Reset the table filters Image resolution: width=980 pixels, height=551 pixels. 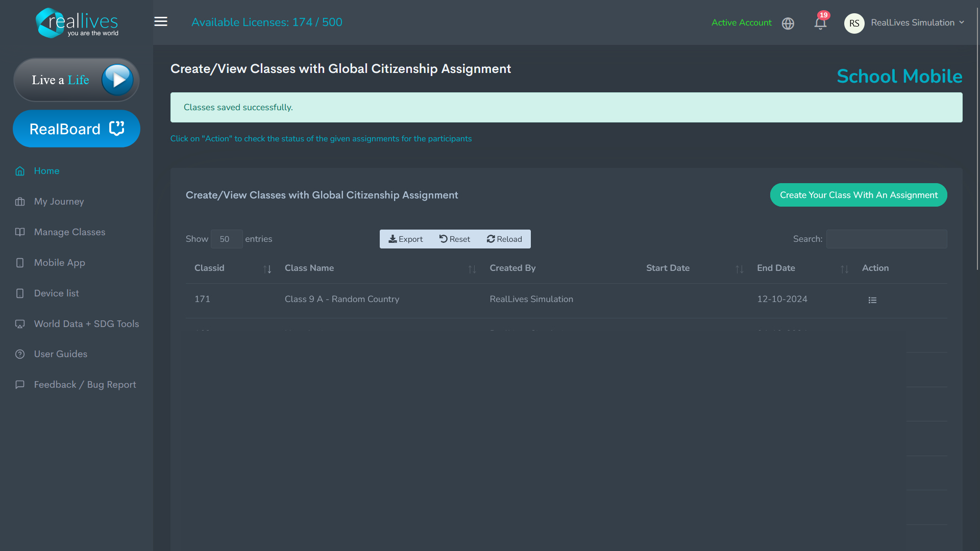(455, 239)
